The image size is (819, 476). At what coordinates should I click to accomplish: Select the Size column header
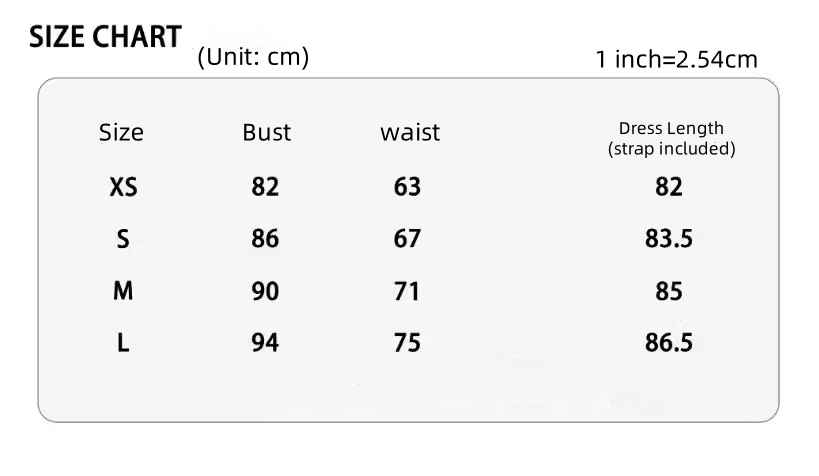122,133
